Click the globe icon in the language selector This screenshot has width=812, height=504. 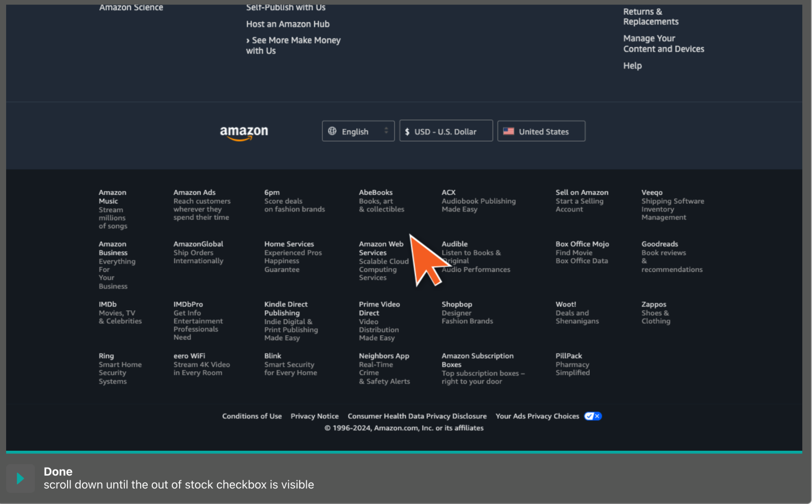point(332,131)
